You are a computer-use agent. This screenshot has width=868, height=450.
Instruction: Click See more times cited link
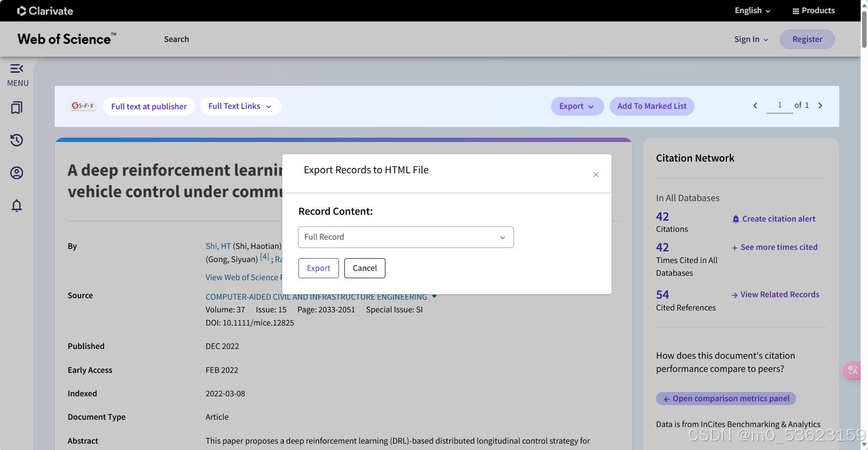click(774, 247)
